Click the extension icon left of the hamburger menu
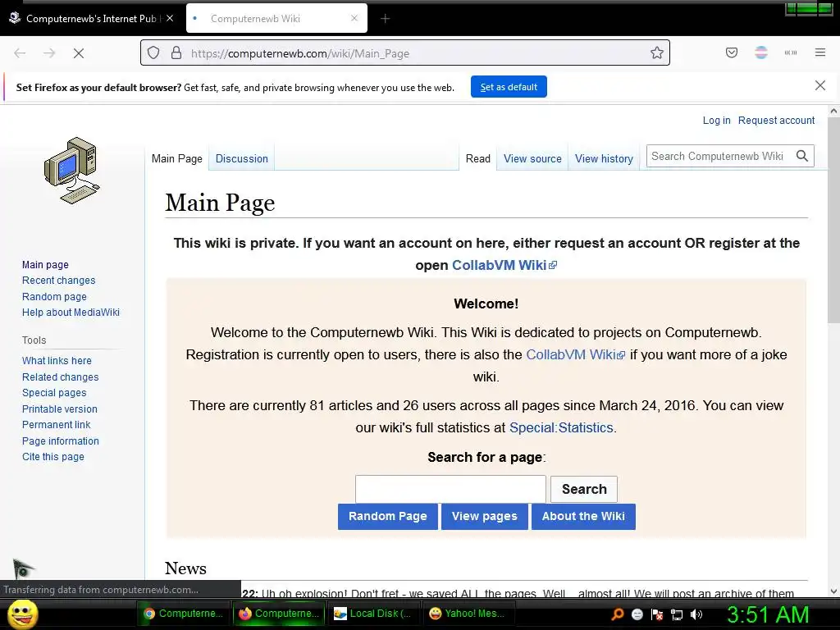Viewport: 840px width, 630px height. pos(790,52)
